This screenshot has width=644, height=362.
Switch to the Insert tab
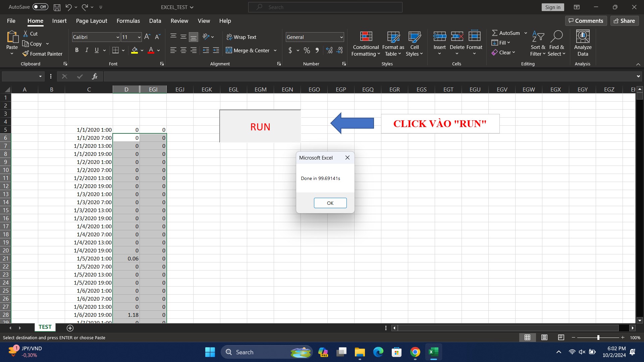point(59,21)
